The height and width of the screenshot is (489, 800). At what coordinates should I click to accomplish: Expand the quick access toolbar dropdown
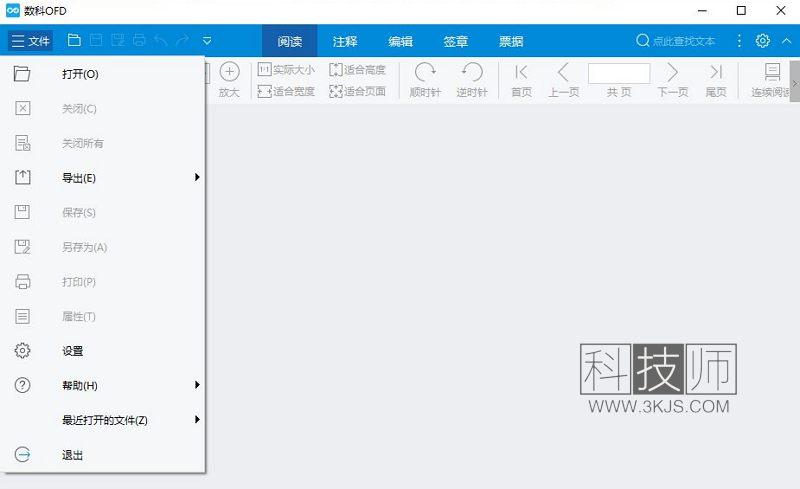click(x=207, y=40)
